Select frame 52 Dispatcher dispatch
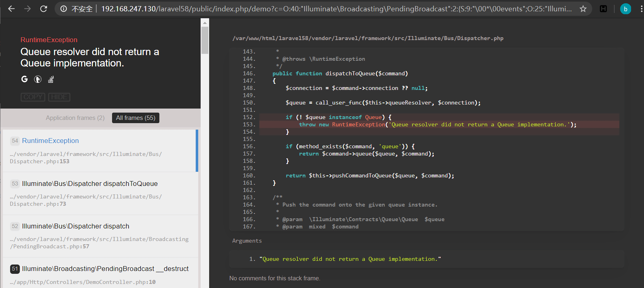Viewport: 644px width, 288px height. tap(101, 236)
